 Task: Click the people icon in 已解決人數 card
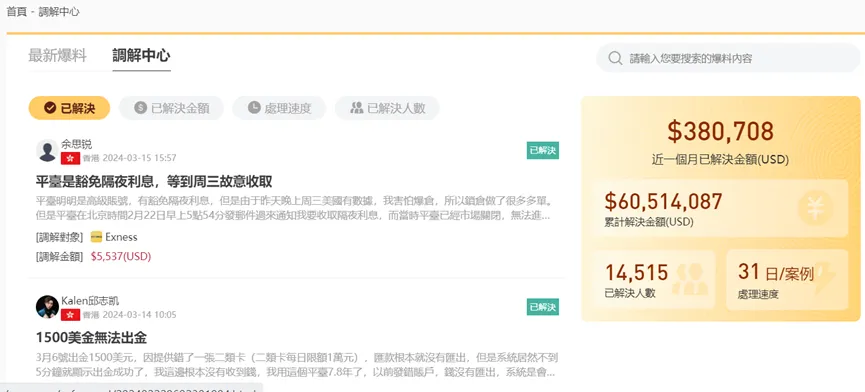(x=690, y=280)
